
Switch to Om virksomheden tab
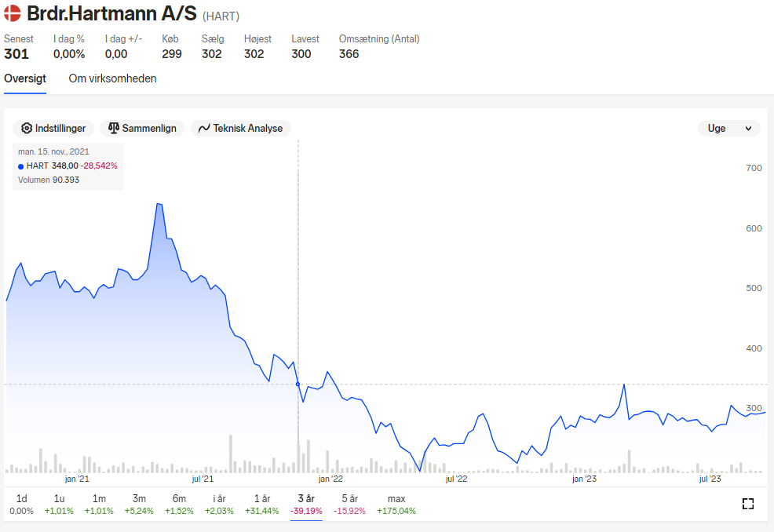coord(112,79)
